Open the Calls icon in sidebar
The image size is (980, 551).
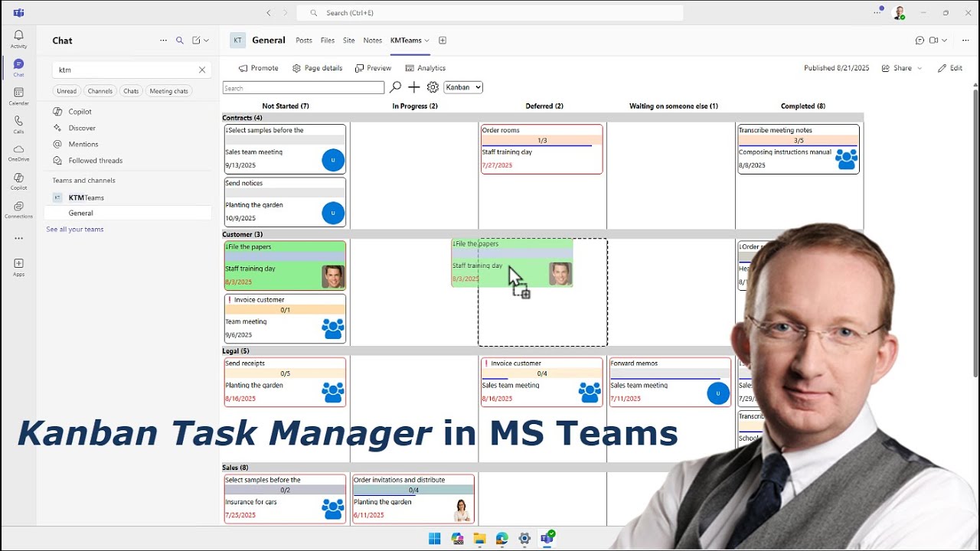click(x=18, y=125)
